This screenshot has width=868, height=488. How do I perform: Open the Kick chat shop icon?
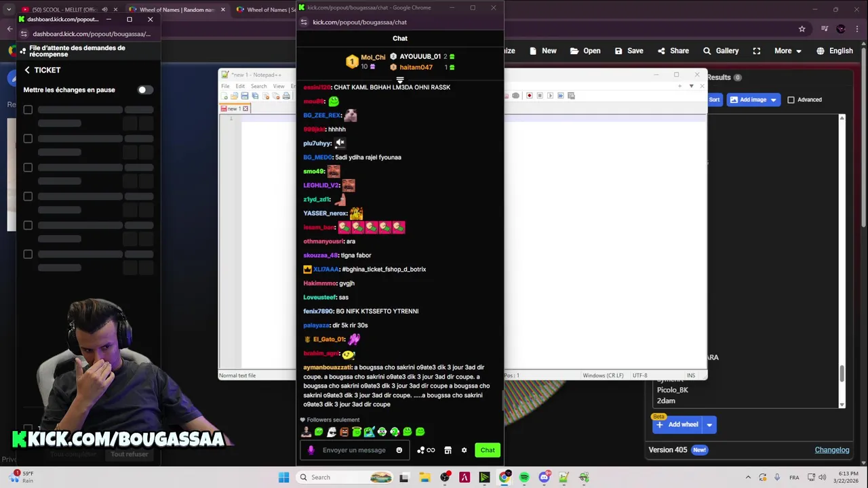(448, 450)
